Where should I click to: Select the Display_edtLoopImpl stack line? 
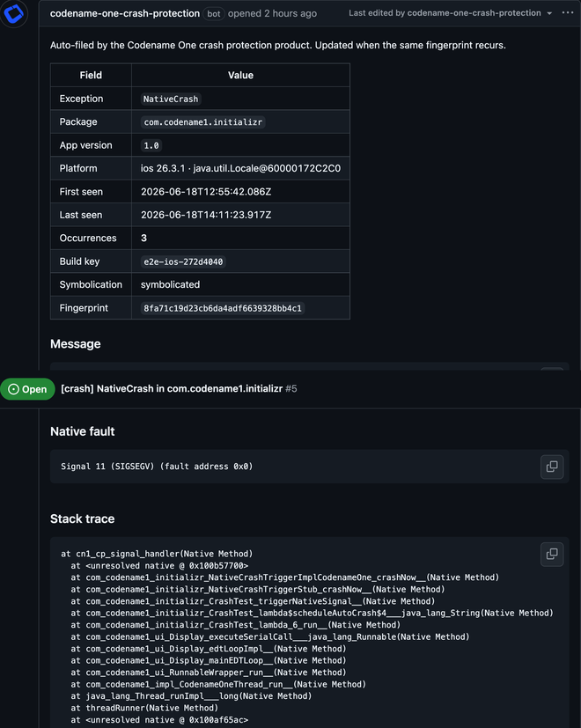(x=209, y=649)
